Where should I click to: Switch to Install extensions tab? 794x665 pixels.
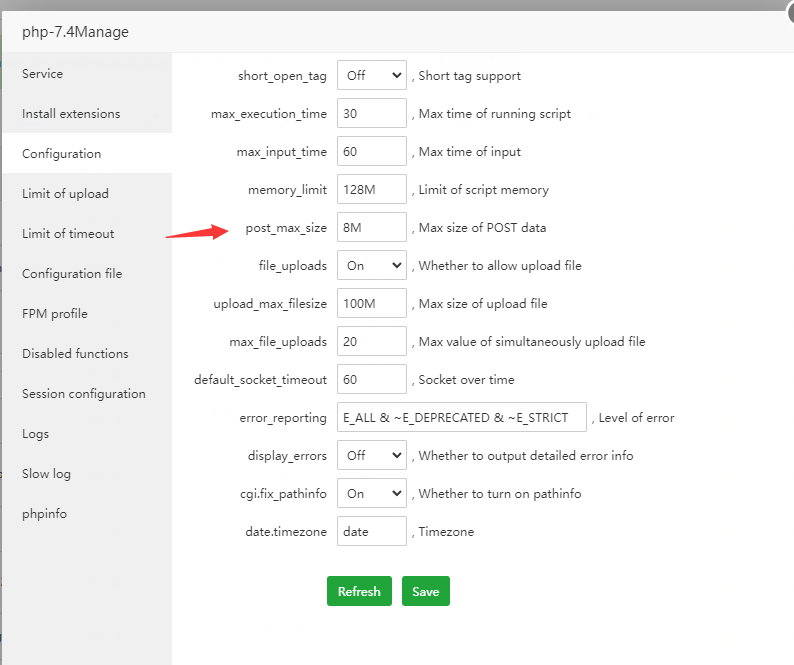71,113
